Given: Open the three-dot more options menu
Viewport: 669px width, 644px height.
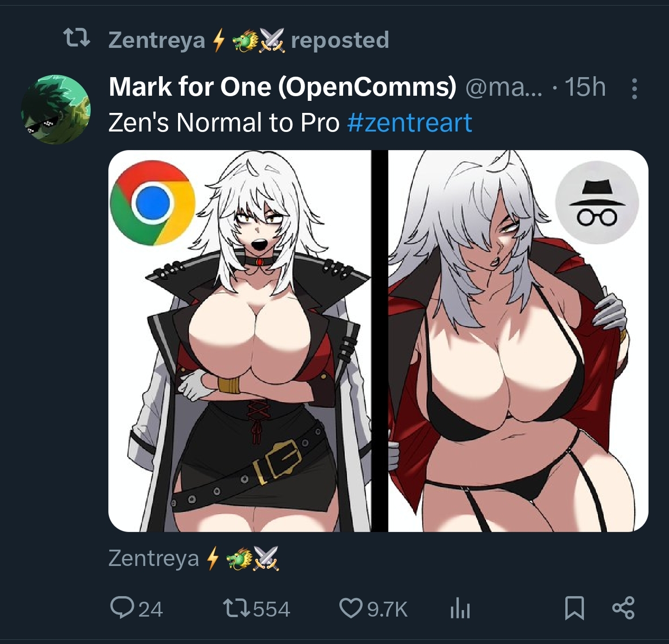Looking at the screenshot, I should (634, 88).
